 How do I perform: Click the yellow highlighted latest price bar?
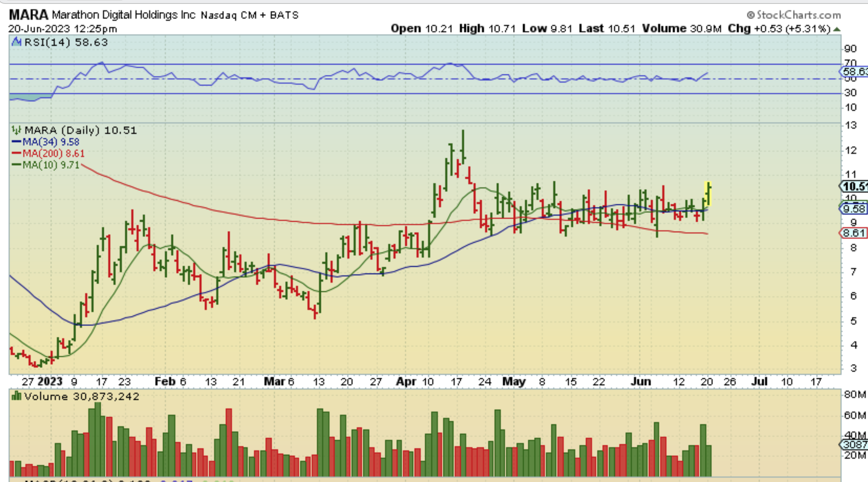coord(708,193)
